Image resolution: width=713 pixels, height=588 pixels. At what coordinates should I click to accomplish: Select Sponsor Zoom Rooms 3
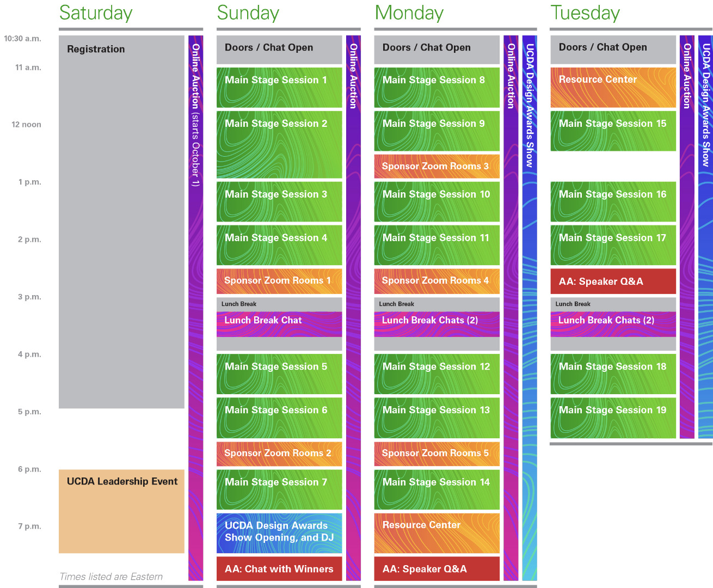click(437, 166)
